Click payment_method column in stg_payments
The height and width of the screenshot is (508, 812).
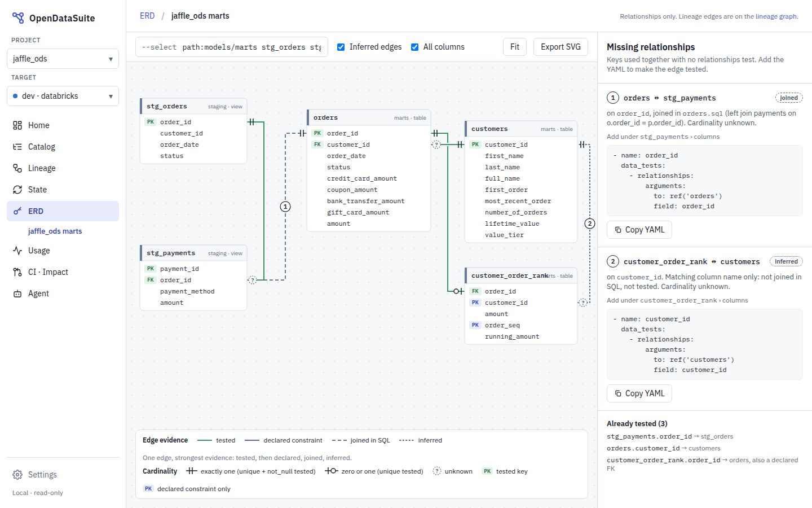[187, 291]
